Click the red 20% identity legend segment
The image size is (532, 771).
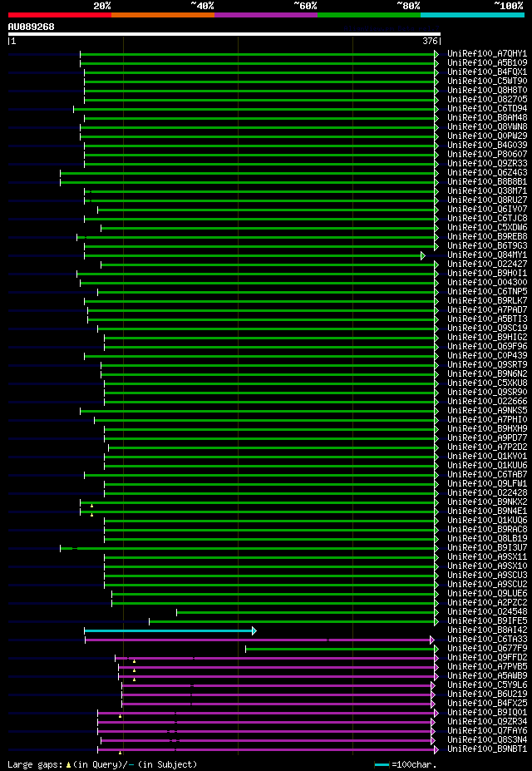60,15
